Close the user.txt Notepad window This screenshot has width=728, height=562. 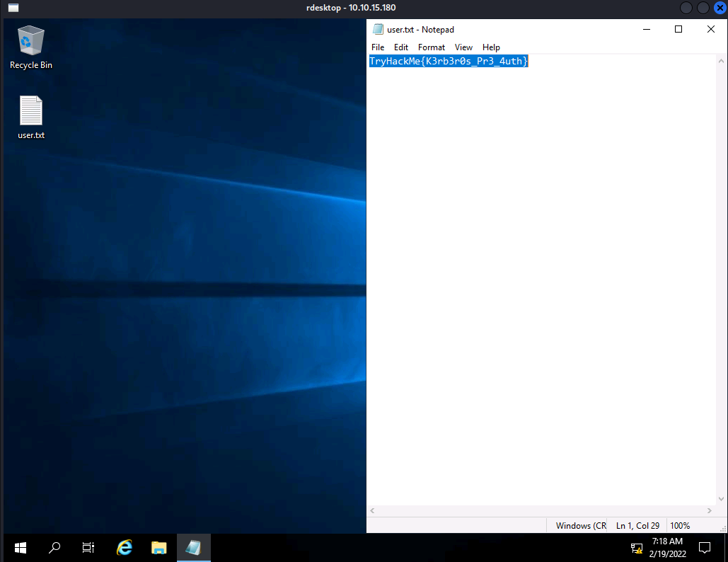711,29
